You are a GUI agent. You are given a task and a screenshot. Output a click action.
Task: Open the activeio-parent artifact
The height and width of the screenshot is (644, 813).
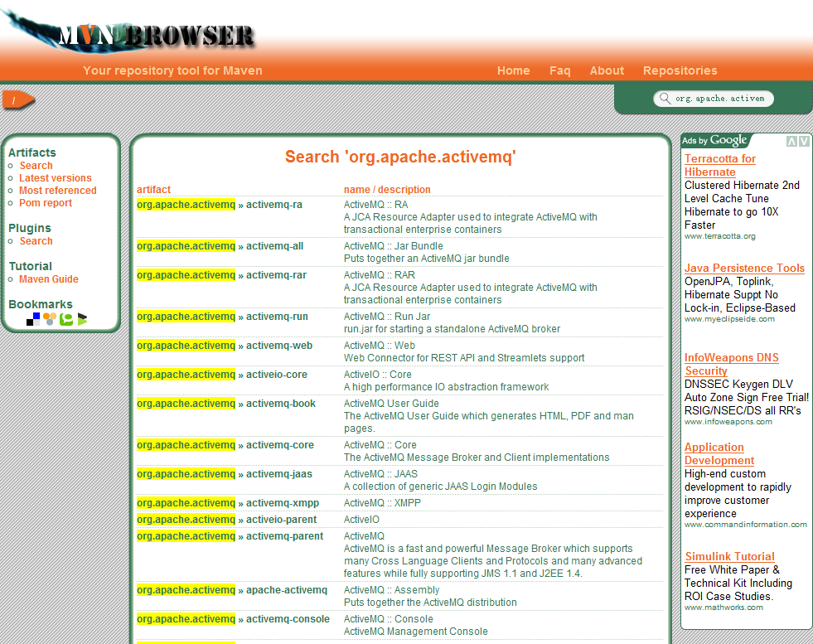[x=281, y=520]
